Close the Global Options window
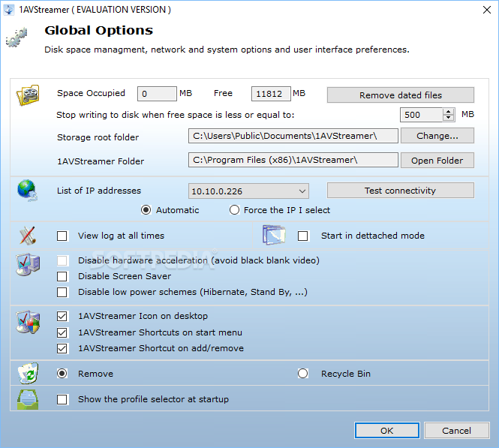499x448 pixels. pos(486,10)
